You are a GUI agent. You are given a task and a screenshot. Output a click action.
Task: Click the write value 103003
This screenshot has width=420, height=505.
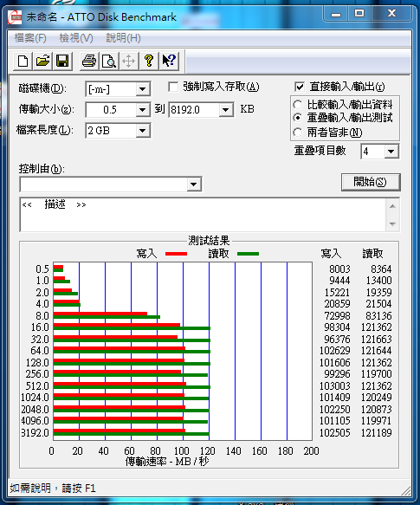[x=335, y=385]
